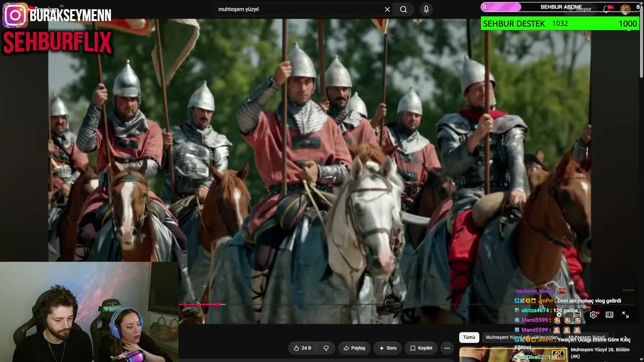The width and height of the screenshot is (644, 362).
Task: Open the player settings gear
Action: point(593,315)
